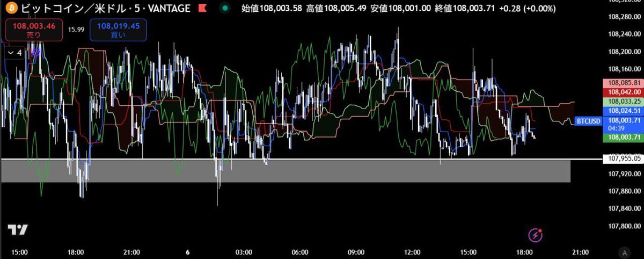Click the dark red 108,042.00 price label

click(623, 92)
